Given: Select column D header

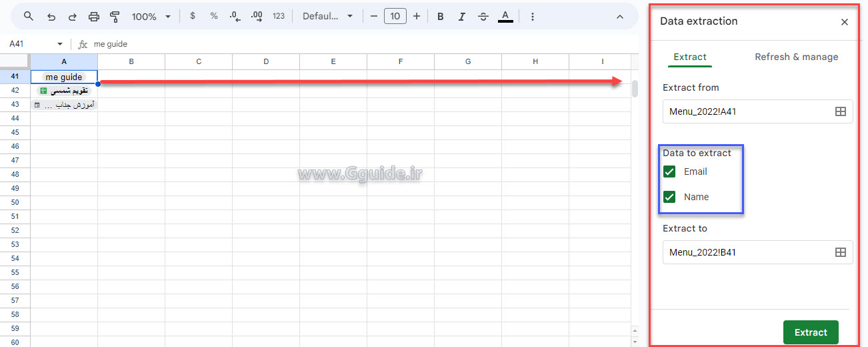Looking at the screenshot, I should (266, 61).
